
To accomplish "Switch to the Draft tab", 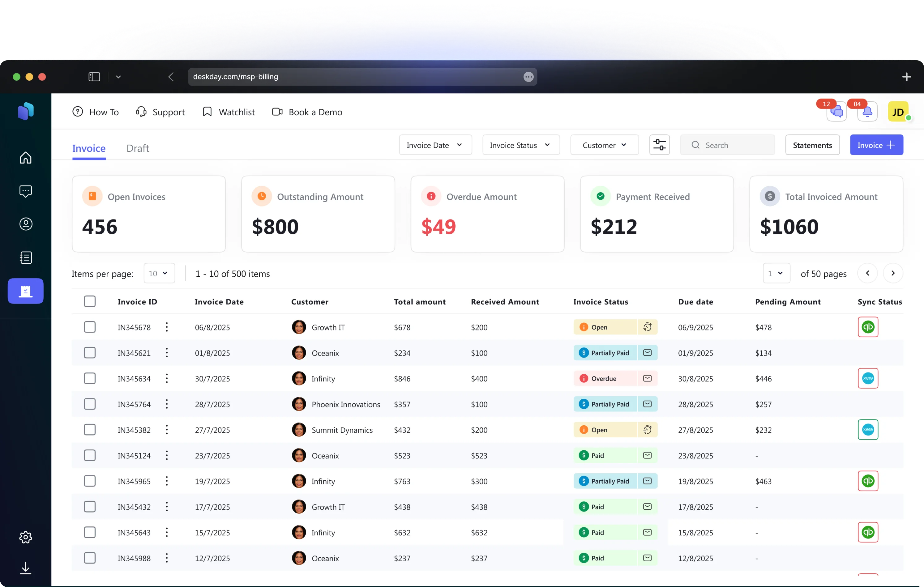I will [x=137, y=148].
